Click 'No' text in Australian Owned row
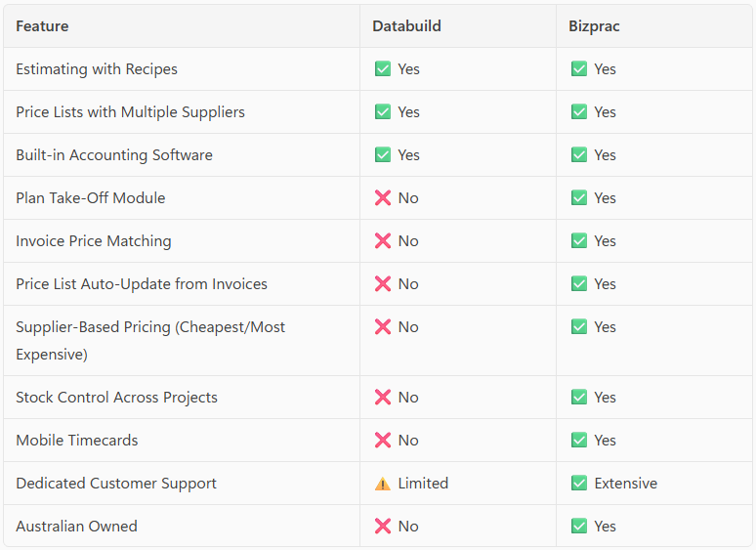 click(408, 527)
